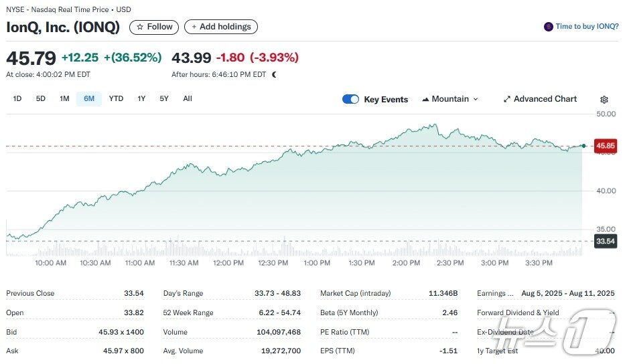Show the All time range
The image size is (625, 364).
(188, 99)
